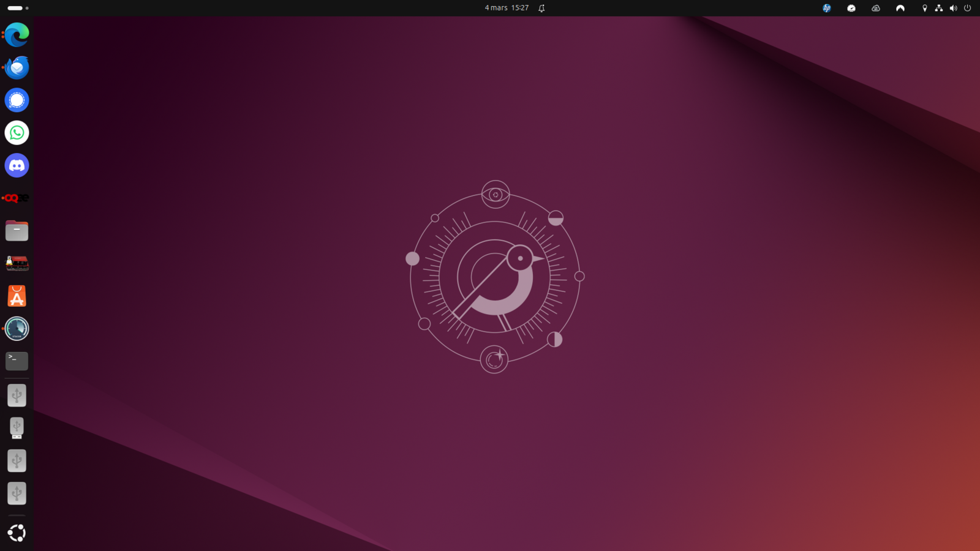
Task: Open Thunderbird mail from the dock
Action: 17,67
